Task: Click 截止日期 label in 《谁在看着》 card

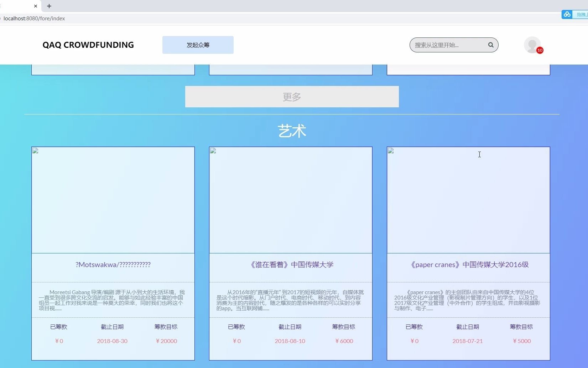Action: click(290, 327)
